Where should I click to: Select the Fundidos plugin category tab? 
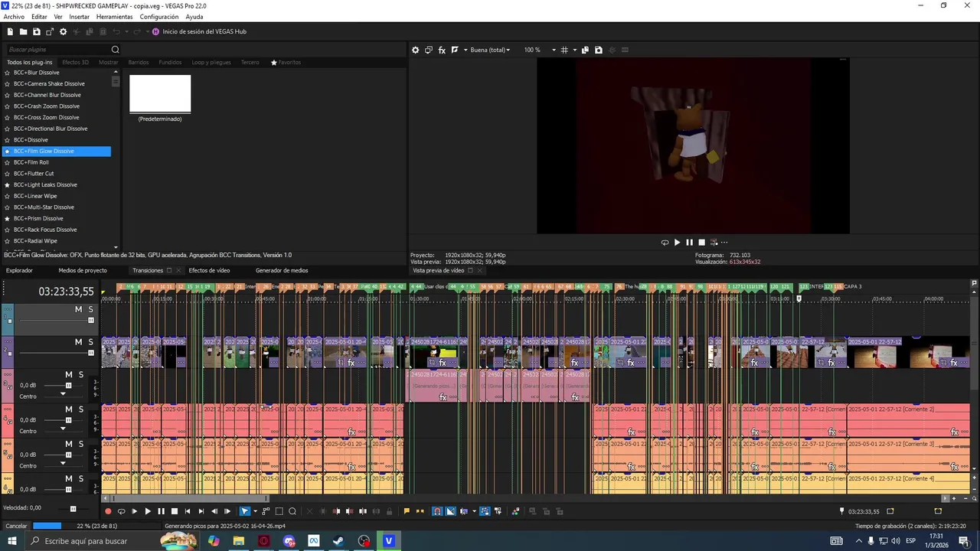[170, 62]
